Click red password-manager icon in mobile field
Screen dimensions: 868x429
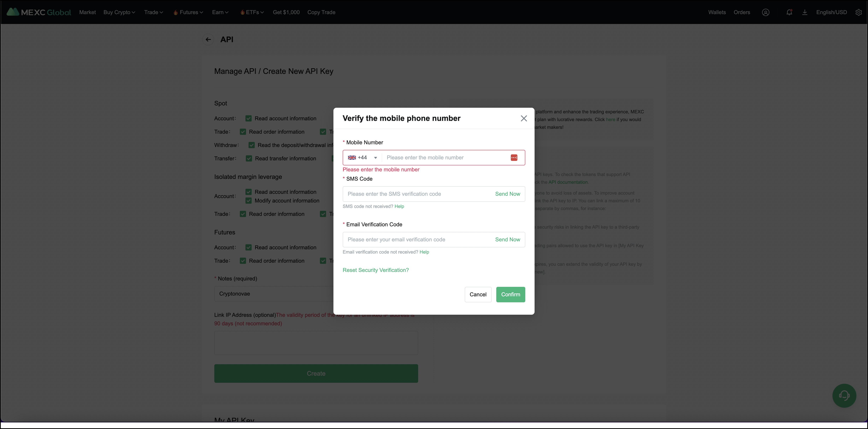point(514,158)
